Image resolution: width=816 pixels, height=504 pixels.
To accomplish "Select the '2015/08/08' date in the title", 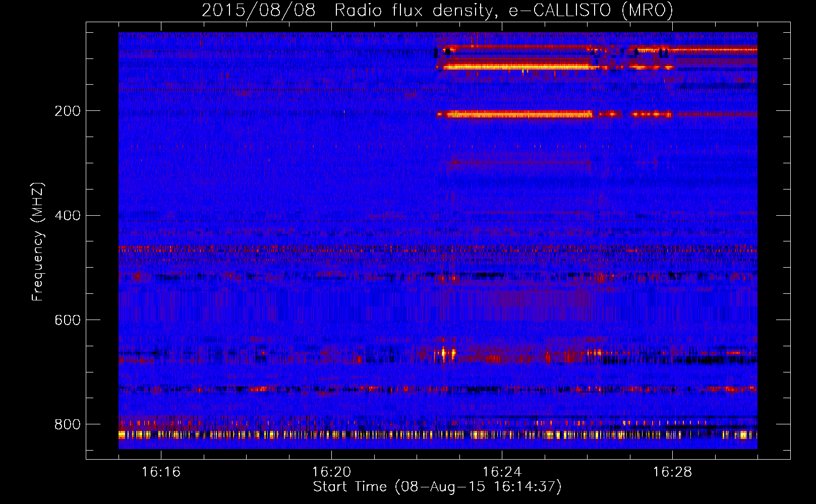I will 259,10.
